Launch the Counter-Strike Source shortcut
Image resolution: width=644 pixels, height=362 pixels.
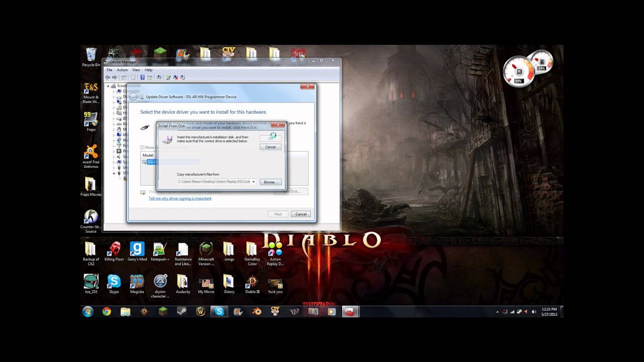click(x=91, y=221)
